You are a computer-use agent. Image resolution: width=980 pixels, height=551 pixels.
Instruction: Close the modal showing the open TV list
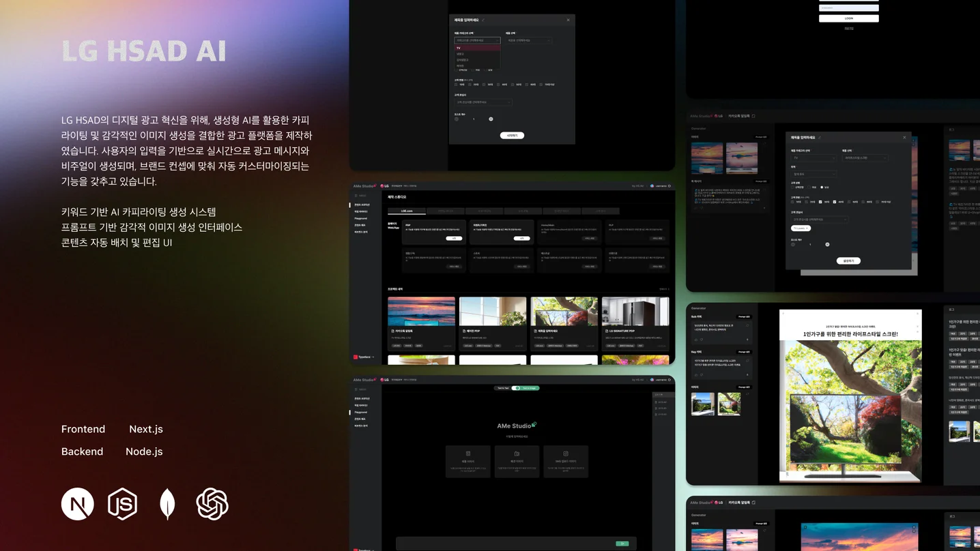[568, 20]
